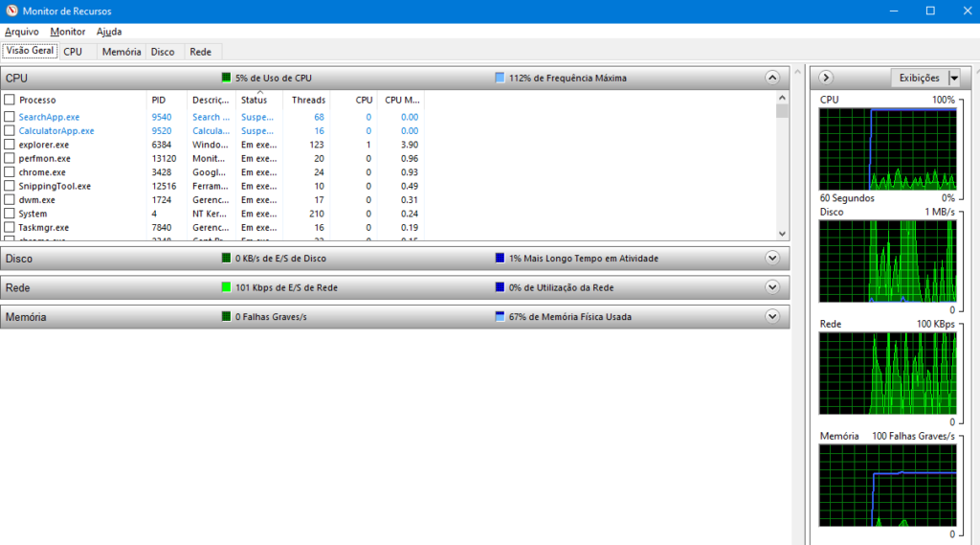This screenshot has height=545, width=980.
Task: Open the Exibições dropdown arrow
Action: [953, 78]
